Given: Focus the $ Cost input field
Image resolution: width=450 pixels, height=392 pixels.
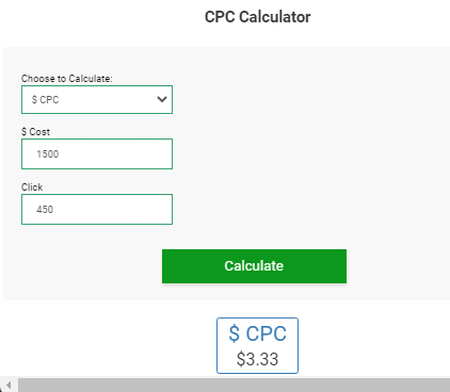Looking at the screenshot, I should (x=97, y=154).
